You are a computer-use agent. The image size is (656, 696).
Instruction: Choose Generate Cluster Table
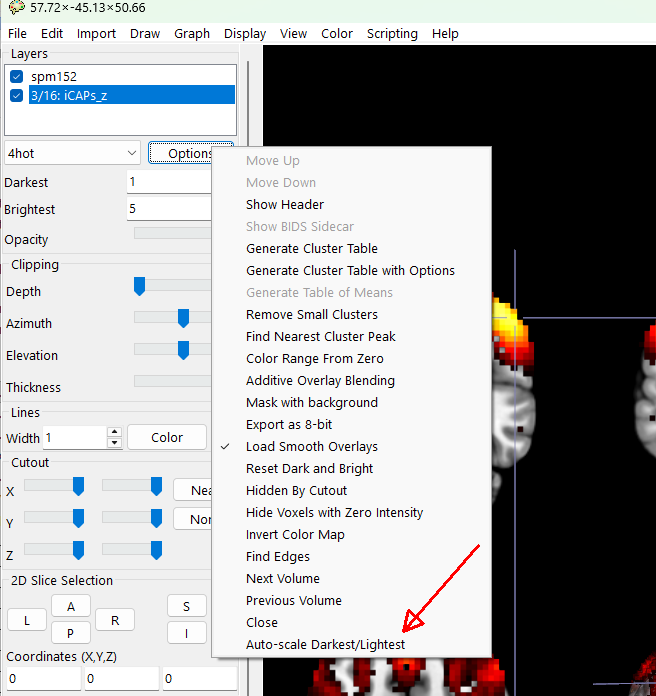coord(311,249)
